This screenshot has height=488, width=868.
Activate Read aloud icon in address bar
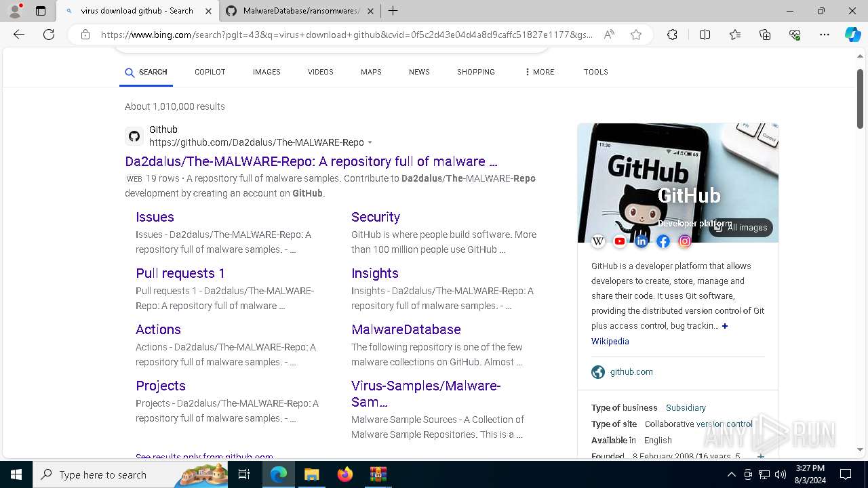(x=609, y=35)
